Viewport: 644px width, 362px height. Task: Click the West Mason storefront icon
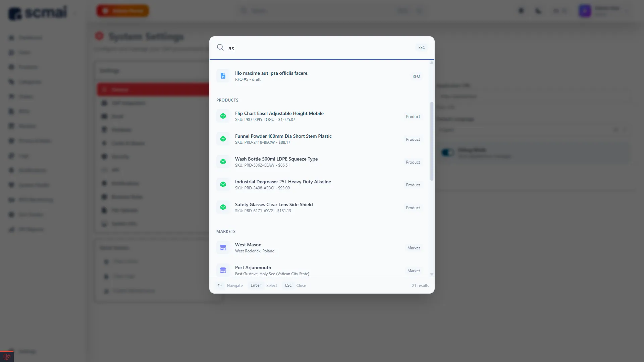coord(223,248)
